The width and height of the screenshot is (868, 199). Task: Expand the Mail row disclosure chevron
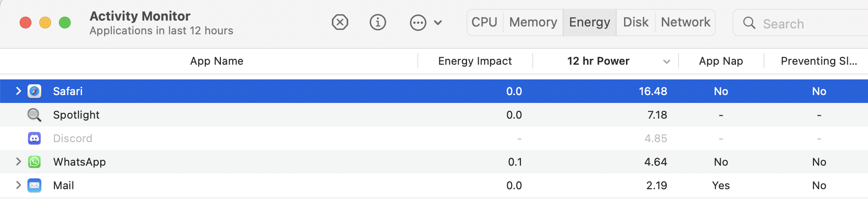18,185
